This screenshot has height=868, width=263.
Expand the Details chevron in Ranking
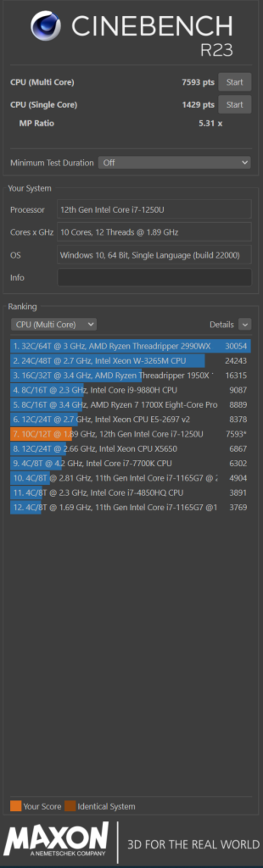click(245, 324)
